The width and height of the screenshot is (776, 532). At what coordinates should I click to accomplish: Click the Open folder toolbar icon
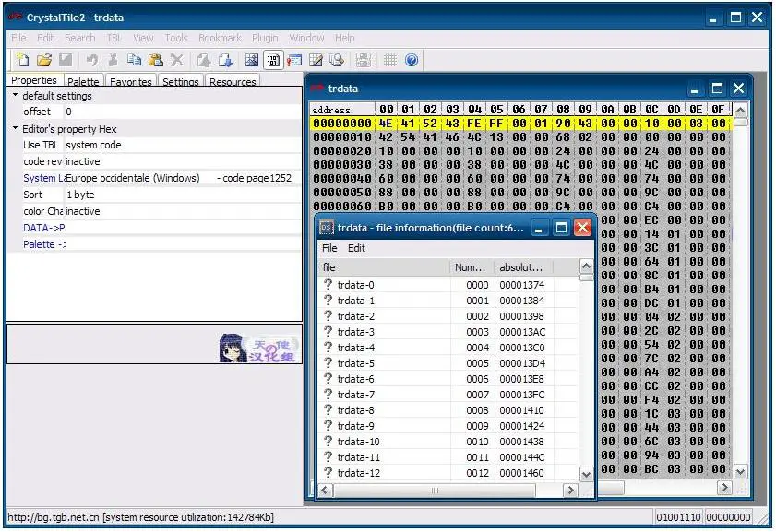44,60
